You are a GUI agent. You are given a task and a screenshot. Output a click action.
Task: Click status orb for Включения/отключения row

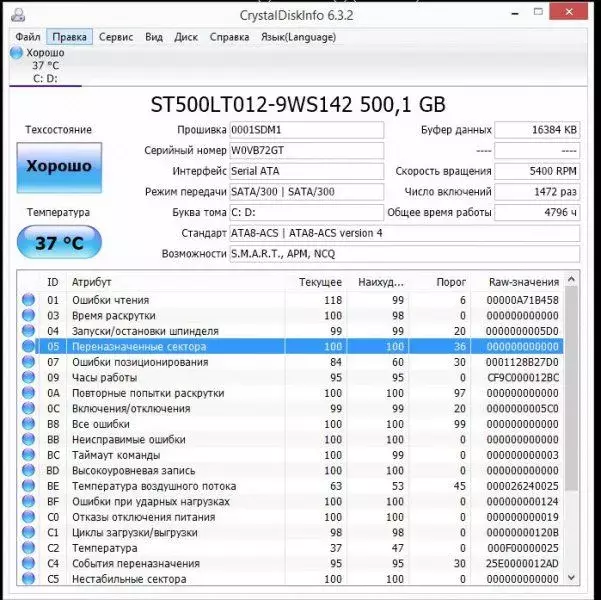point(28,408)
